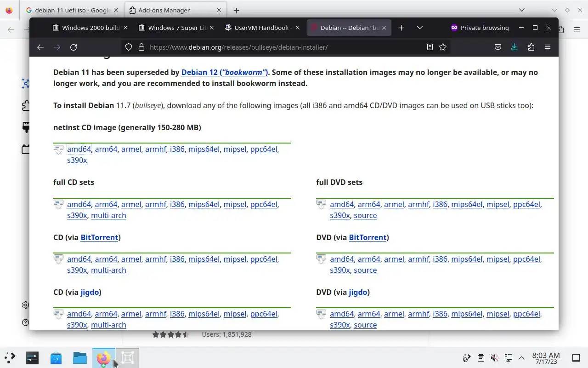Open the network connection tray icon
The image size is (588, 368).
[509, 358]
